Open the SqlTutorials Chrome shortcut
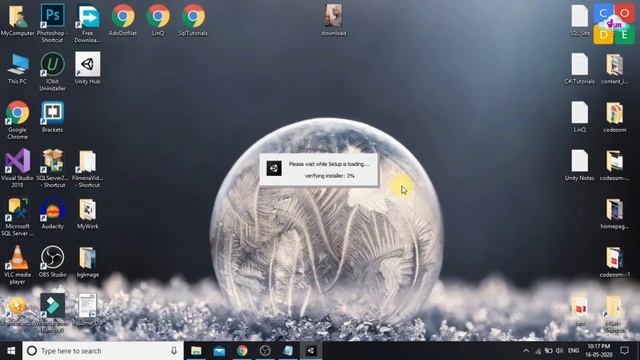This screenshot has height=360, width=640. (x=193, y=20)
